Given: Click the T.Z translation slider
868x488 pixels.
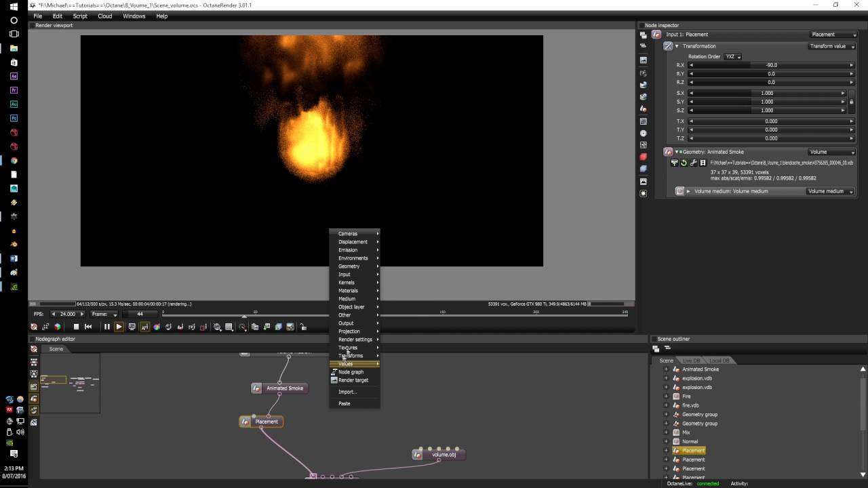Looking at the screenshot, I should tap(771, 138).
